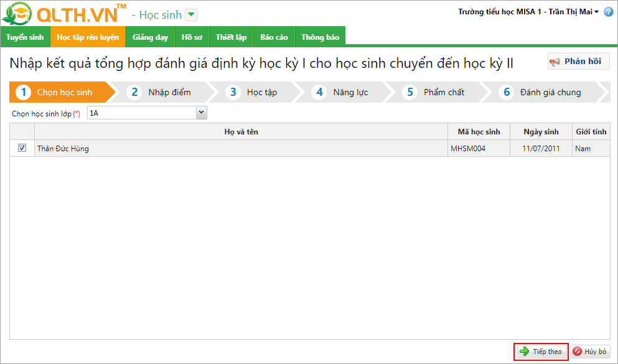Click the Phản hồi megaphone button

[x=578, y=61]
